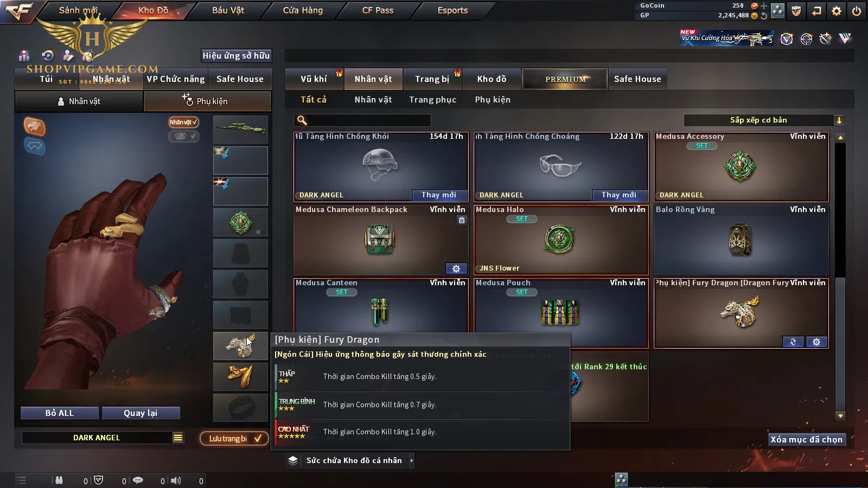
Task: Click Xóa mục đã chọn button
Action: pos(807,440)
